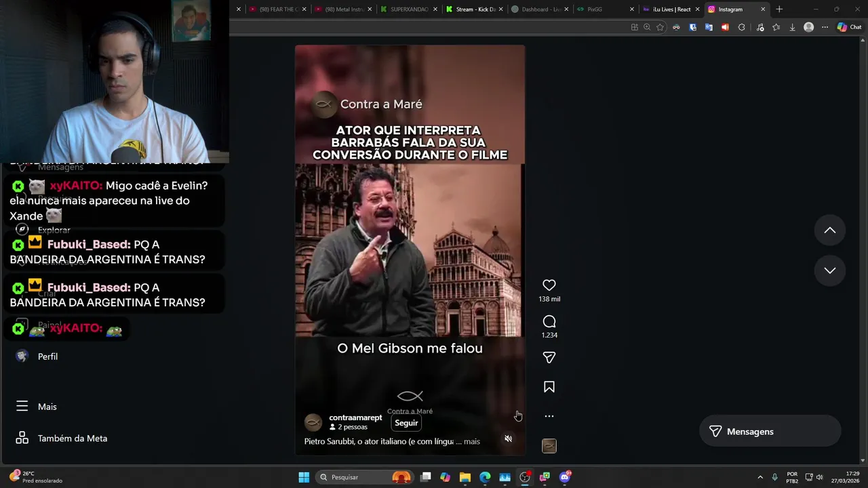This screenshot has height=488, width=868.
Task: Show hidden system tray icons
Action: pyautogui.click(x=760, y=477)
